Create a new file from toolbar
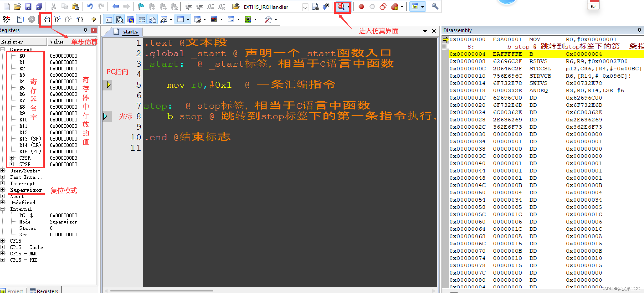Viewport: 644px width, 293px height. point(7,7)
